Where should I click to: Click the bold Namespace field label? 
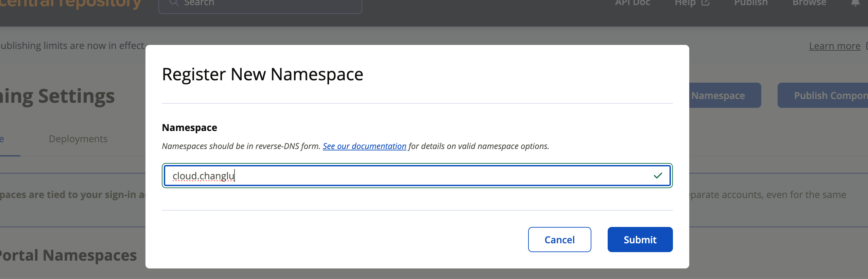click(x=189, y=128)
